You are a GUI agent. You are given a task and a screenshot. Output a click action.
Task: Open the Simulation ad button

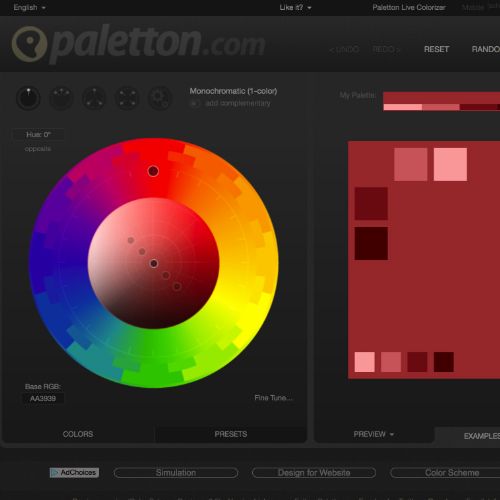click(x=176, y=473)
